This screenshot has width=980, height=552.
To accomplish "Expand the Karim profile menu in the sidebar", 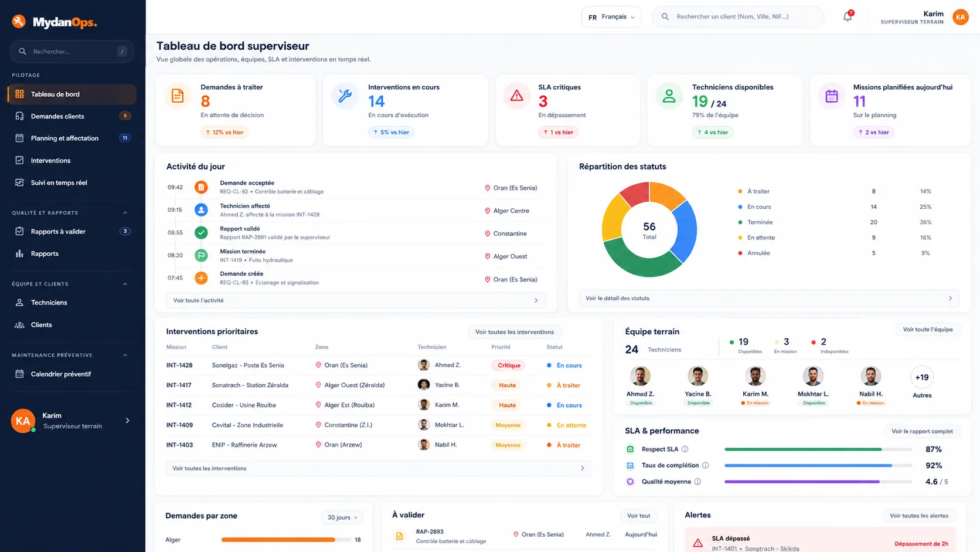I will [127, 421].
